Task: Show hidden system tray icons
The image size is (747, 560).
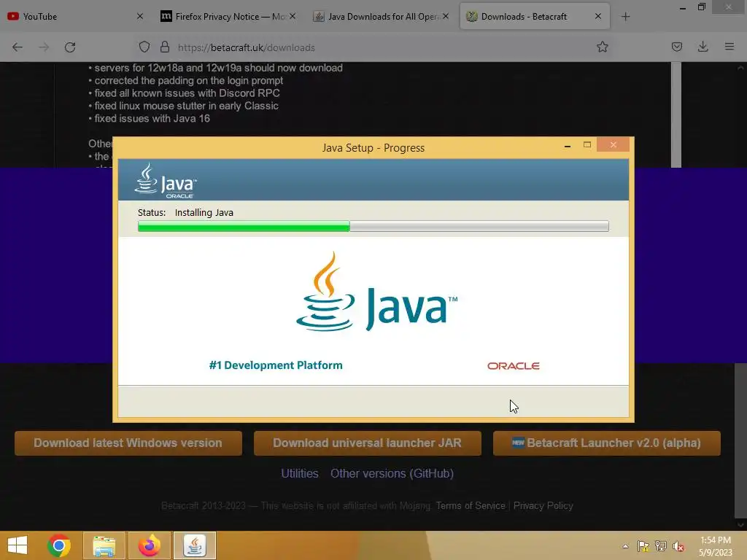Action: (x=625, y=546)
